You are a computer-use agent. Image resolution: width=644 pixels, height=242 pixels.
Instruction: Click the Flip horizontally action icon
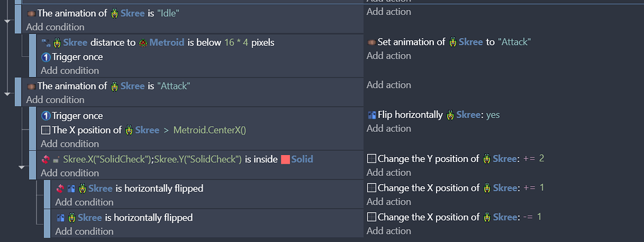coord(372,115)
